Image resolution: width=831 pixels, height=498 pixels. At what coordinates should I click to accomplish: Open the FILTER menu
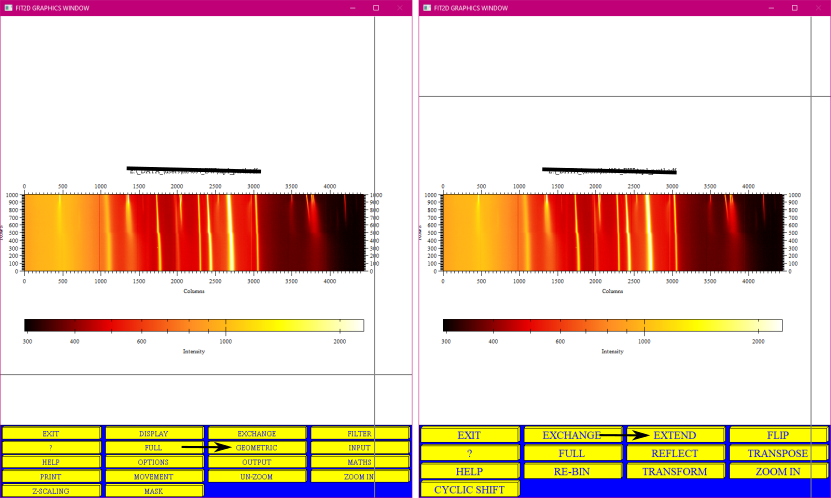pos(360,433)
